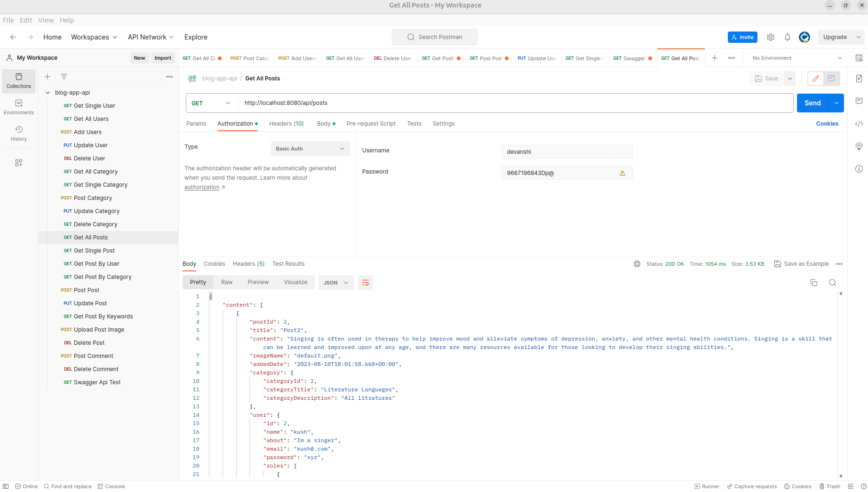Collapse the blog-app-api collection
Screen dimensions: 868x492
(47, 92)
